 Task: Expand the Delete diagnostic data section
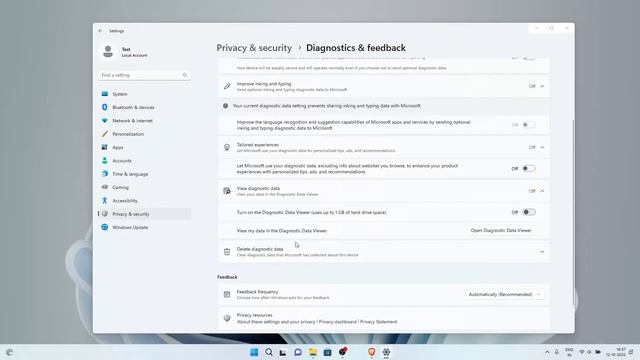point(542,252)
